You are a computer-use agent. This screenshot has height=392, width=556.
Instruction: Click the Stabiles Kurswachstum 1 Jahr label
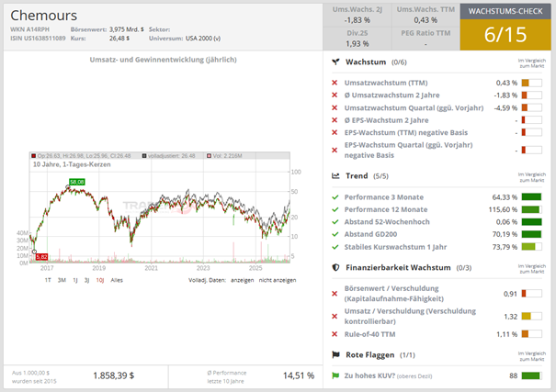pyautogui.click(x=395, y=247)
